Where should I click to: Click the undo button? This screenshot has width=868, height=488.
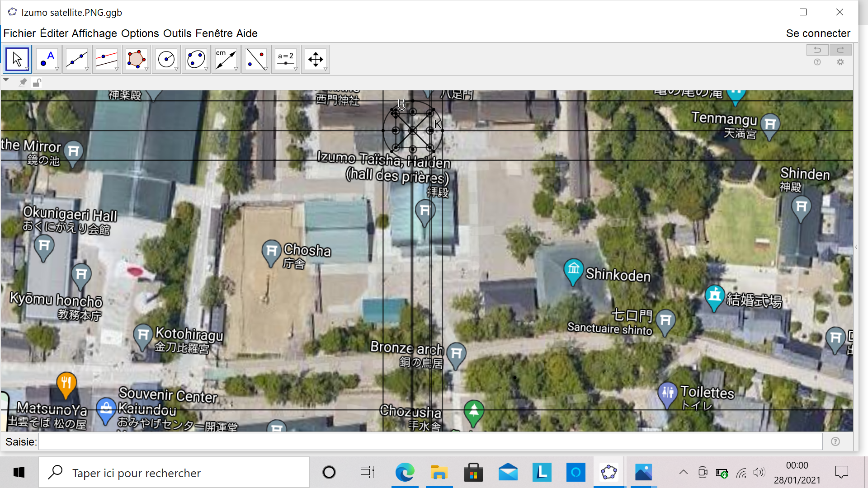pos(817,50)
